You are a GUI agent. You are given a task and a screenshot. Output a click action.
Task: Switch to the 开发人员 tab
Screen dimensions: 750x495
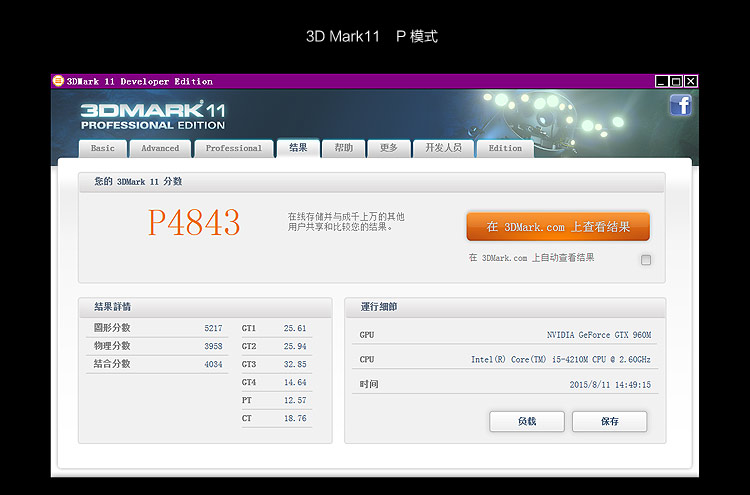tap(443, 148)
